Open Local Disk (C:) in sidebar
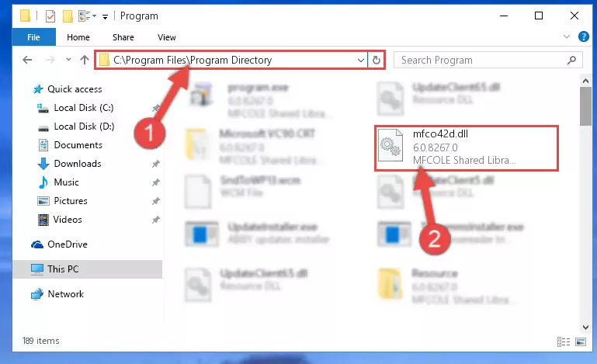597x364 pixels. (84, 108)
